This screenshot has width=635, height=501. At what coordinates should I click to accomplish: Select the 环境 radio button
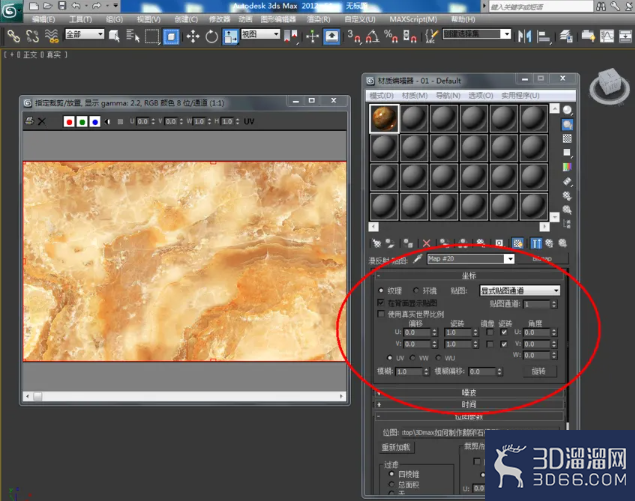(x=416, y=290)
